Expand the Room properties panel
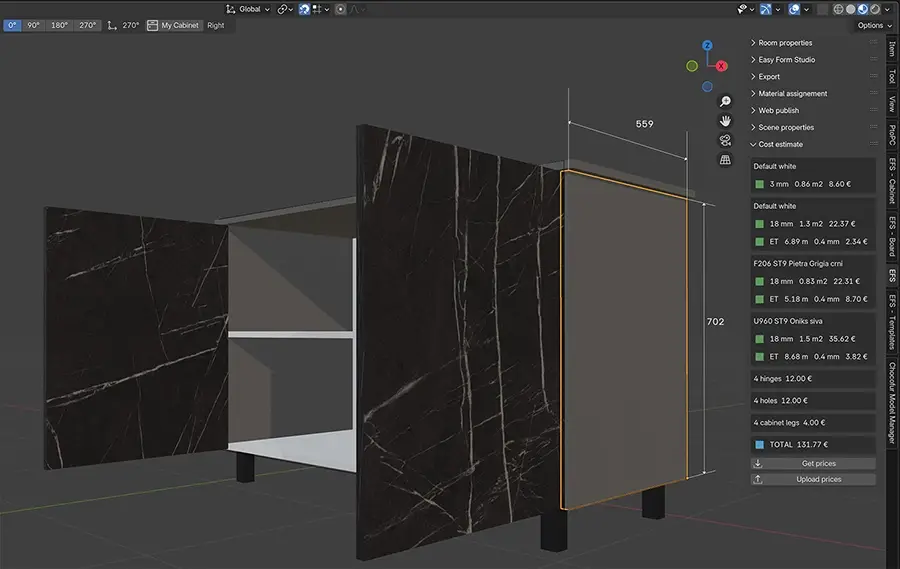Screen dimensions: 900x569 pos(785,43)
